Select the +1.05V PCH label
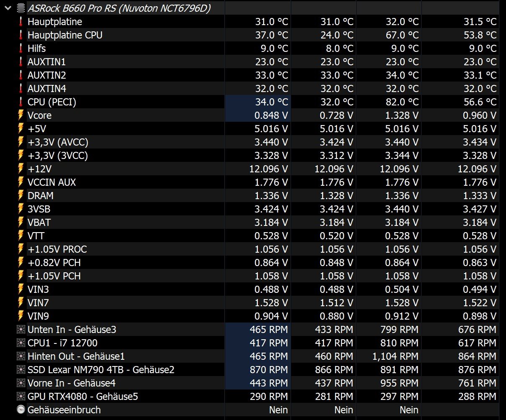 click(54, 276)
